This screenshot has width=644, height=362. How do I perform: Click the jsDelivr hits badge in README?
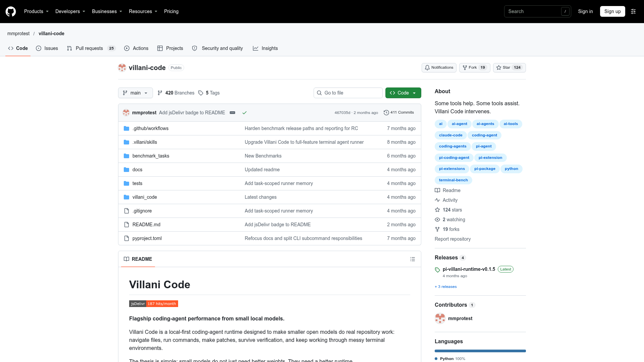[154, 304]
